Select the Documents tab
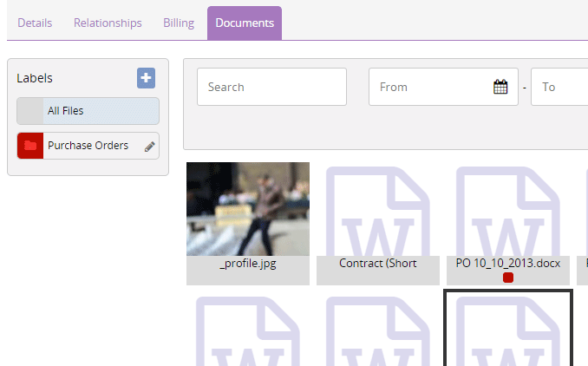The height and width of the screenshot is (366, 588). pos(244,23)
